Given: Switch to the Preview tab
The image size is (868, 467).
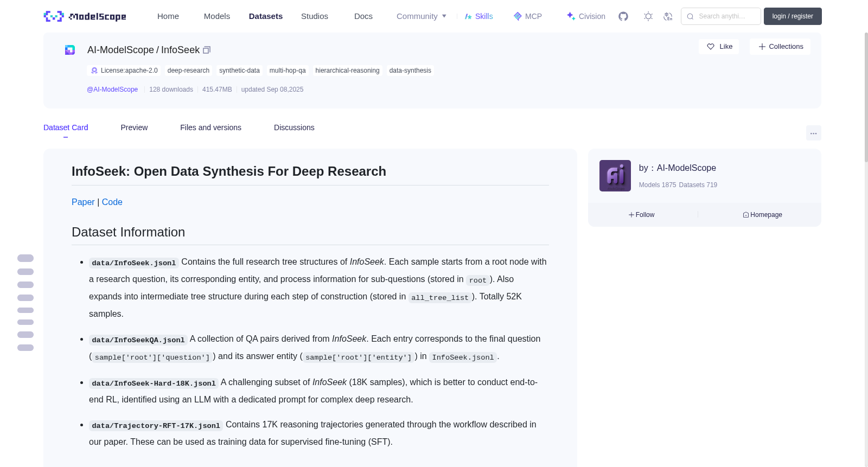Looking at the screenshot, I should (134, 127).
